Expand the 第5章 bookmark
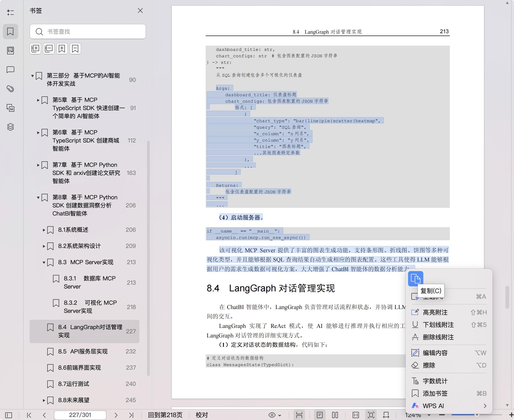This screenshot has width=514, height=420. [38, 100]
